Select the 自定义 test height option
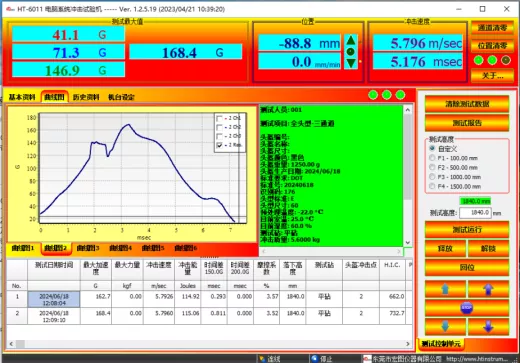This screenshot has height=363, width=520. [432, 148]
